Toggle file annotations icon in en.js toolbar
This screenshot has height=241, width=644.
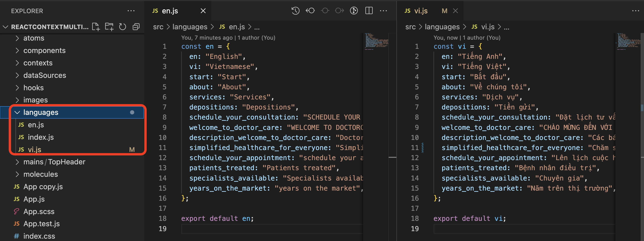354,11
